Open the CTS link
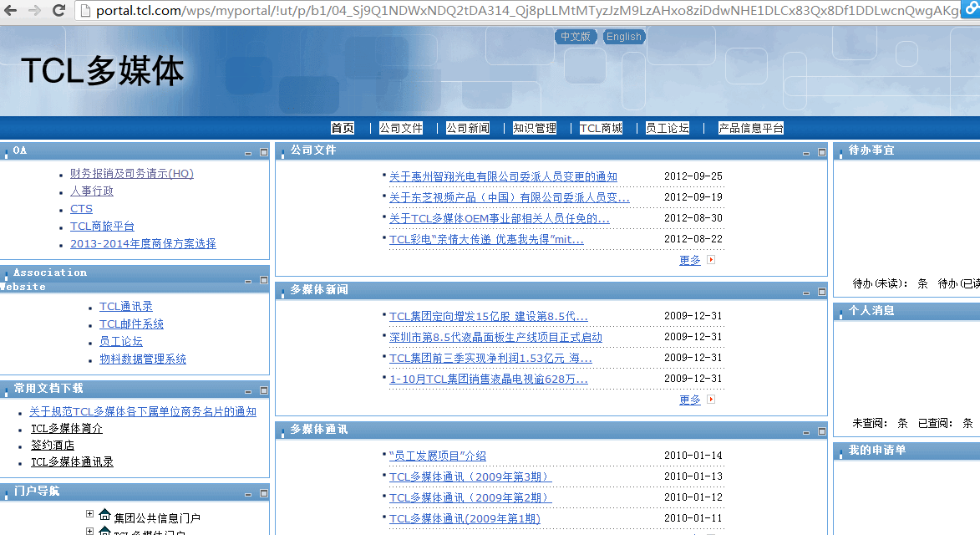This screenshot has width=980, height=535. coord(81,208)
